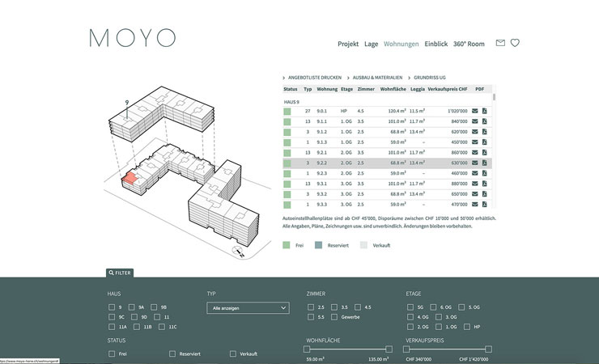Open the mail contact icon in header
The height and width of the screenshot is (364, 599).
[x=500, y=44]
